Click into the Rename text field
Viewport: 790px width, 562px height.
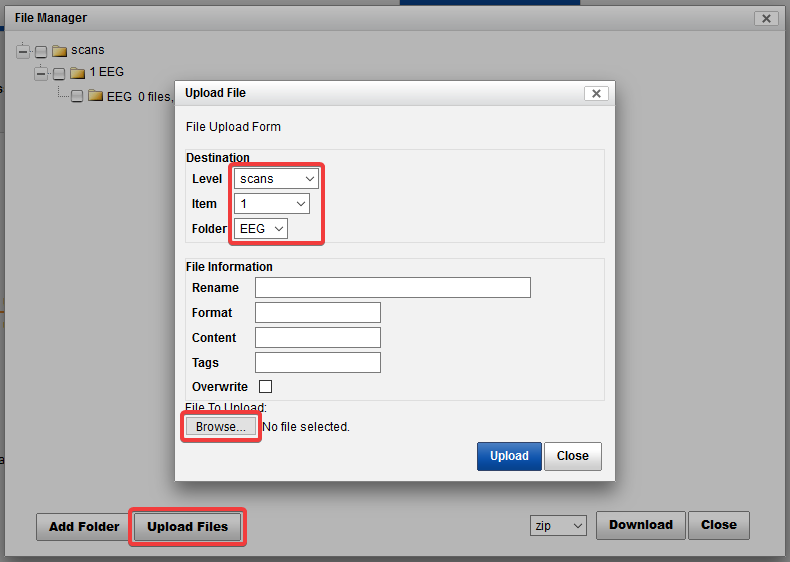pos(392,288)
